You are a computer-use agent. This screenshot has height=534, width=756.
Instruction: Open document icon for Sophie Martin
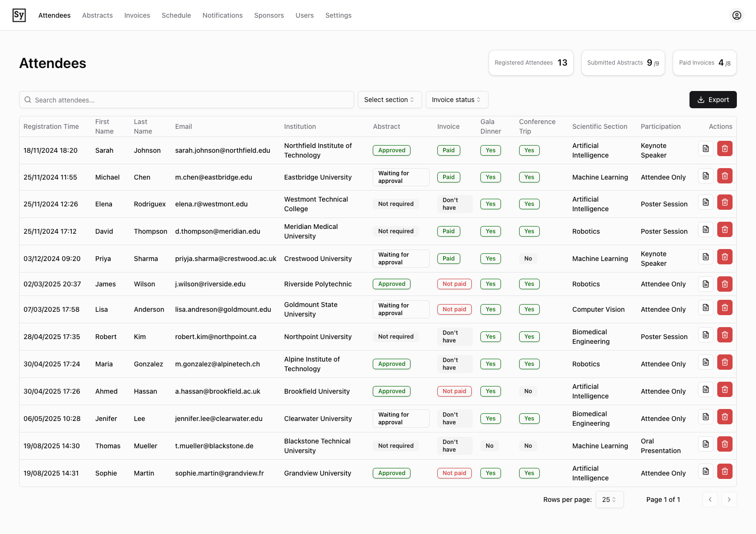(x=706, y=472)
